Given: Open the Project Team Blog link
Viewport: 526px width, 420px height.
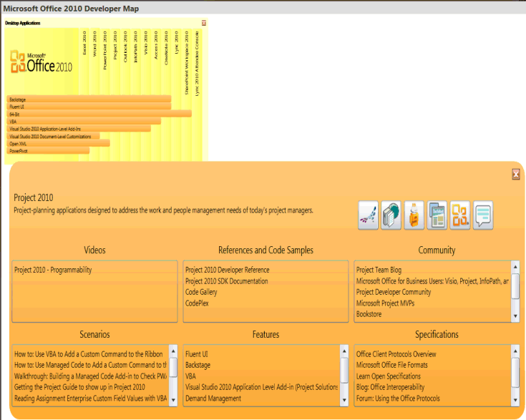Looking at the screenshot, I should point(379,270).
